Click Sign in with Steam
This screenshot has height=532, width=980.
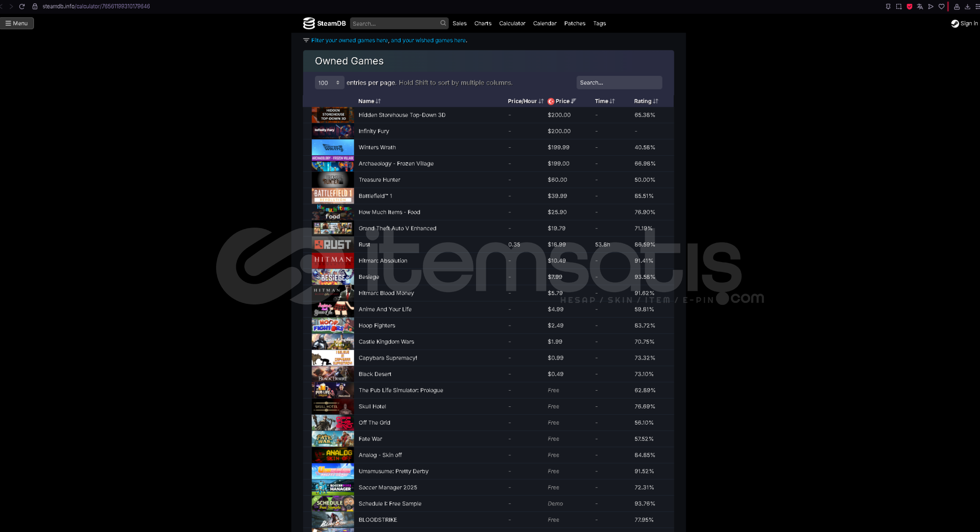964,23
